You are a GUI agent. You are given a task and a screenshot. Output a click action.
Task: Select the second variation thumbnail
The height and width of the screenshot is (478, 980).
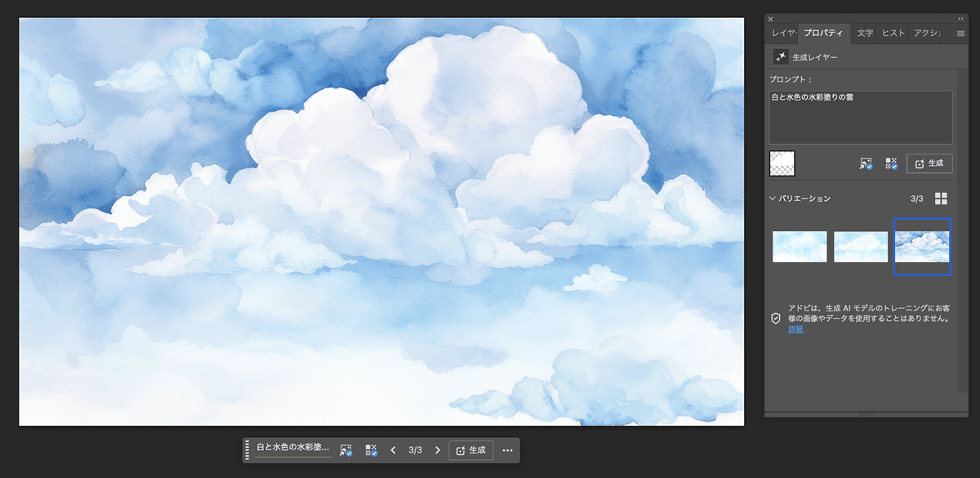861,247
